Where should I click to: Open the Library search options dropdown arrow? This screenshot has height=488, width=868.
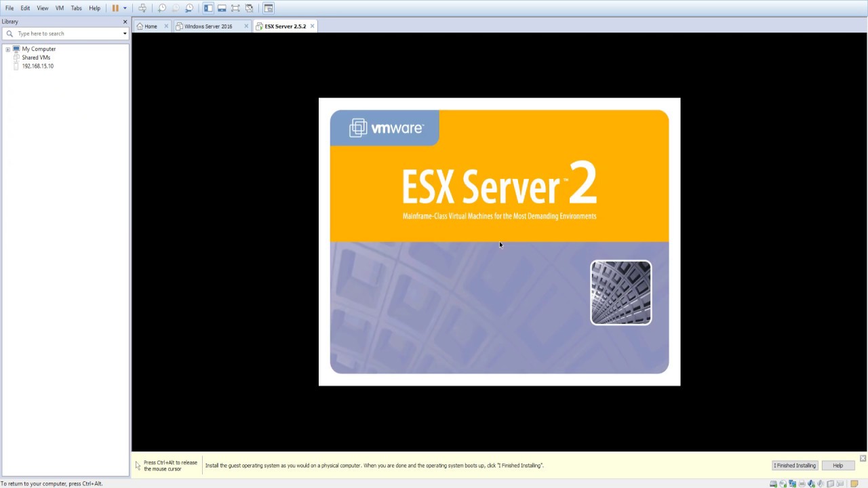125,34
